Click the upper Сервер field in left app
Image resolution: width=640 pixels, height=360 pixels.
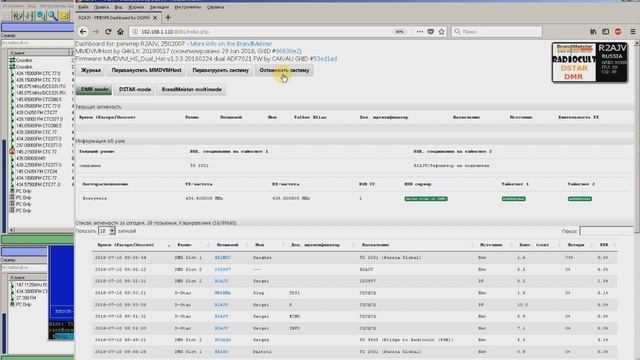[x=38, y=43]
